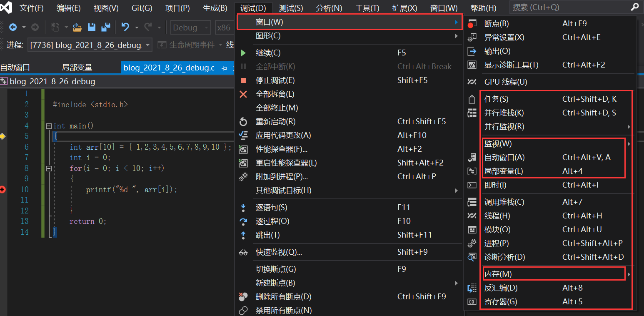
Task: Open 帮助(H) Help menu
Action: [483, 8]
